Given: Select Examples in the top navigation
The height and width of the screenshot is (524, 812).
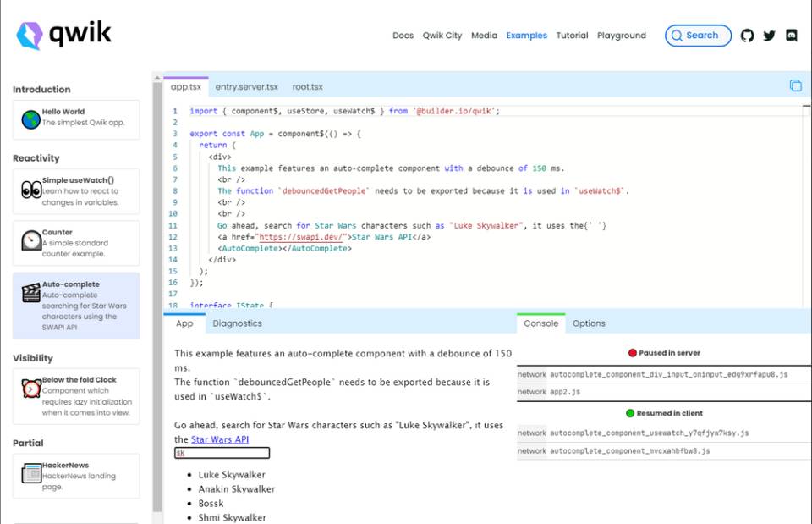Looking at the screenshot, I should [527, 36].
